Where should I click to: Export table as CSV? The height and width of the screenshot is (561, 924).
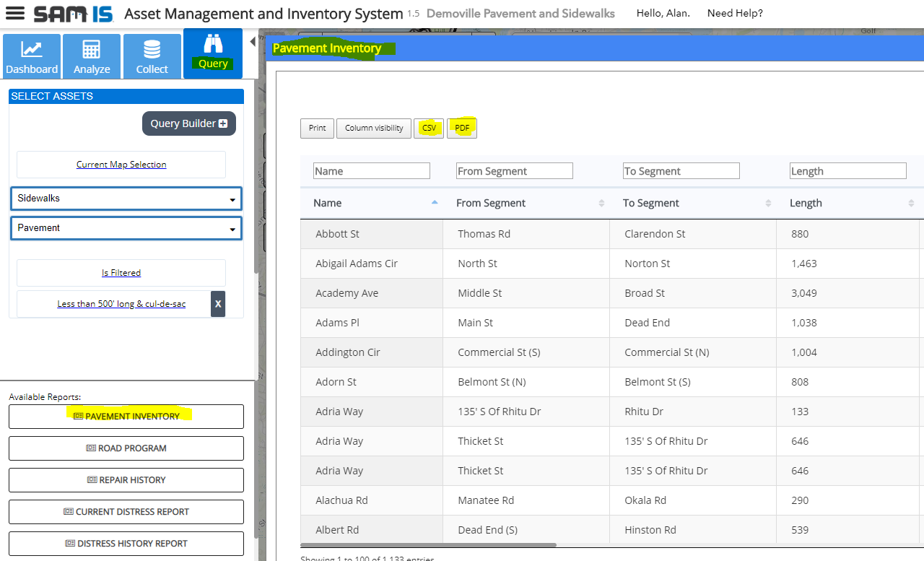tap(429, 129)
